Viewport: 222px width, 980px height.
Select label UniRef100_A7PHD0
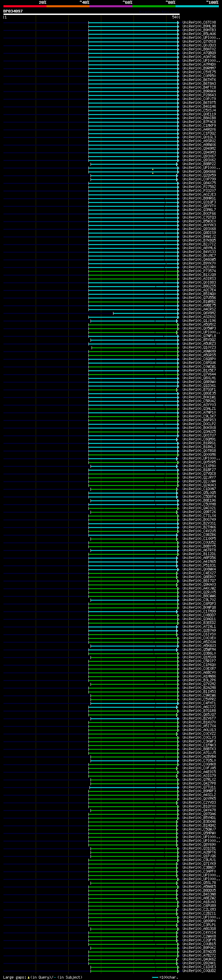coord(199,65)
